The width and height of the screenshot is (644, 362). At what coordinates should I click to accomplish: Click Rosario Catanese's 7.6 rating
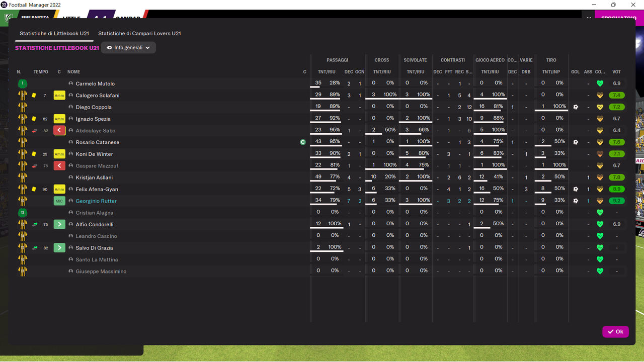click(x=616, y=142)
